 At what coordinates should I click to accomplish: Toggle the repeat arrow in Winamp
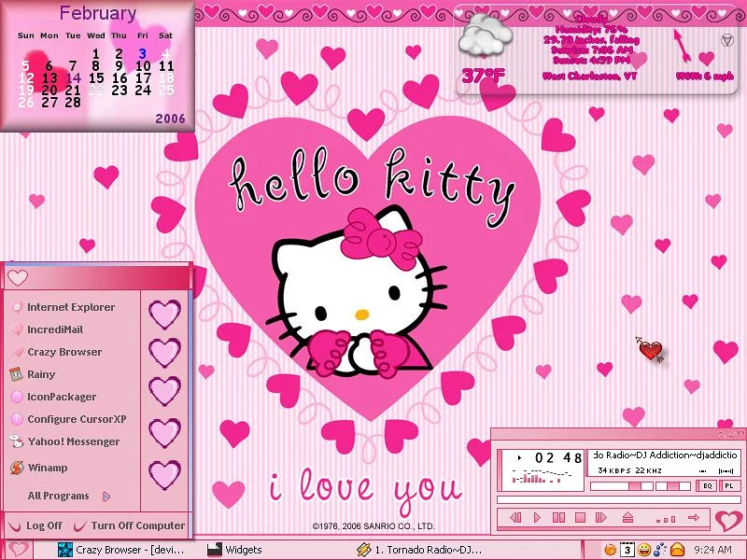(x=693, y=517)
